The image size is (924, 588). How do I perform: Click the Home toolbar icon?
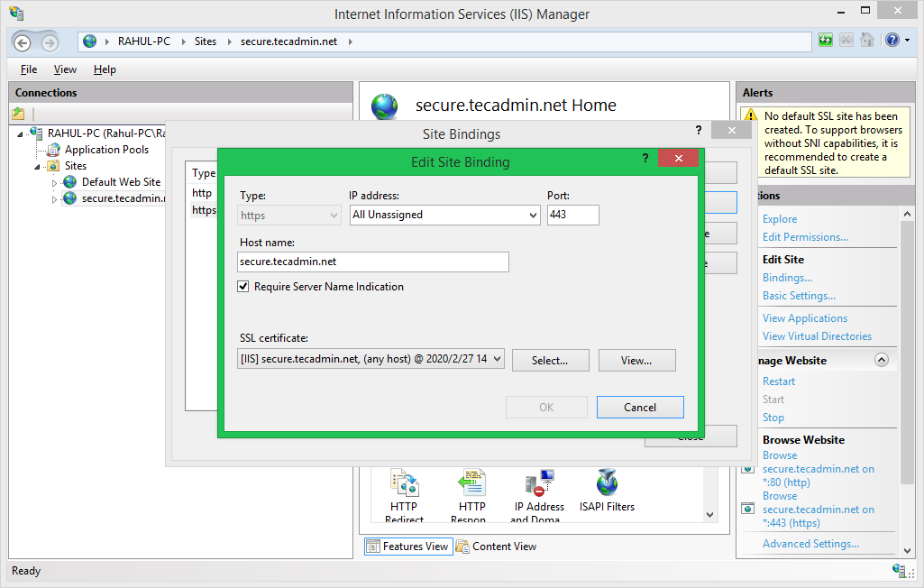(867, 40)
